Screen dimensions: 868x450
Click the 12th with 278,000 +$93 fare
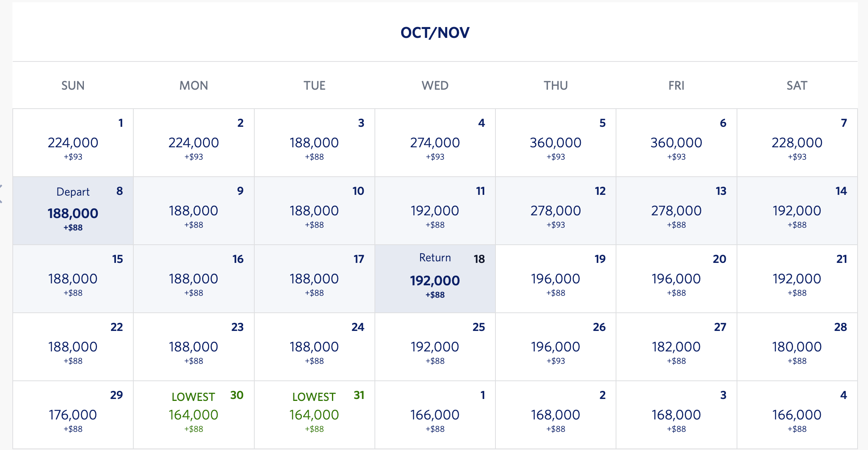tap(556, 211)
